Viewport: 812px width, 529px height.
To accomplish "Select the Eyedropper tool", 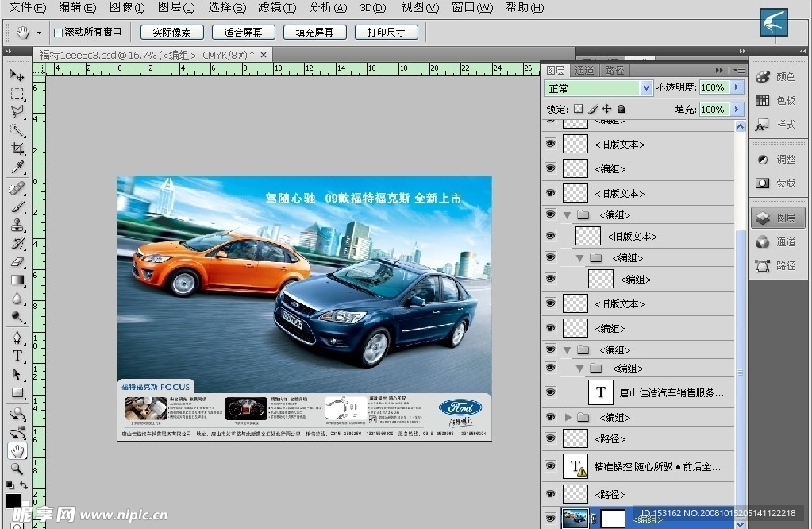I will tap(17, 167).
